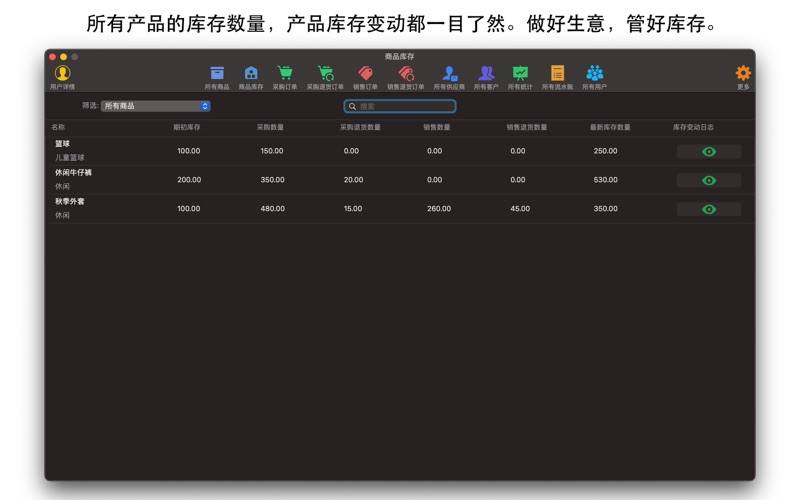Open 所有流水账 ledger icon
Viewport: 800px width, 500px height.
tap(557, 73)
